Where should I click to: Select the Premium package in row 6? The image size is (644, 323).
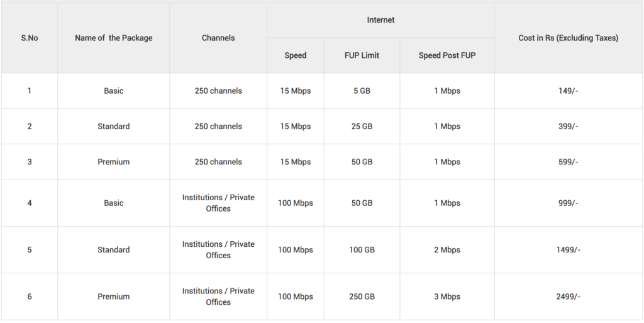coord(113,297)
